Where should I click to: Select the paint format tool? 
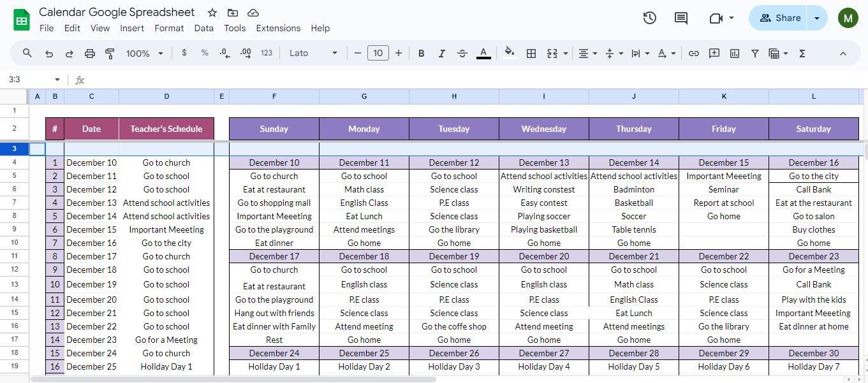(110, 54)
